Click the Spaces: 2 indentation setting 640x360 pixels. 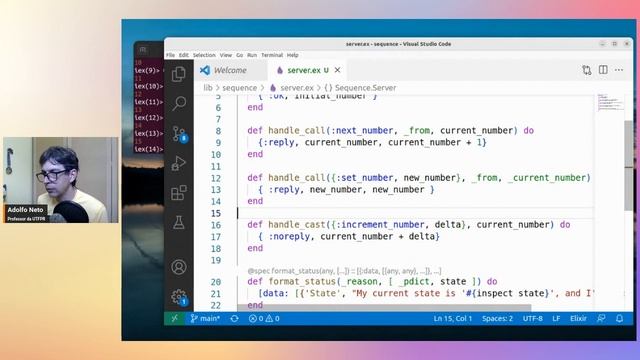(497, 318)
